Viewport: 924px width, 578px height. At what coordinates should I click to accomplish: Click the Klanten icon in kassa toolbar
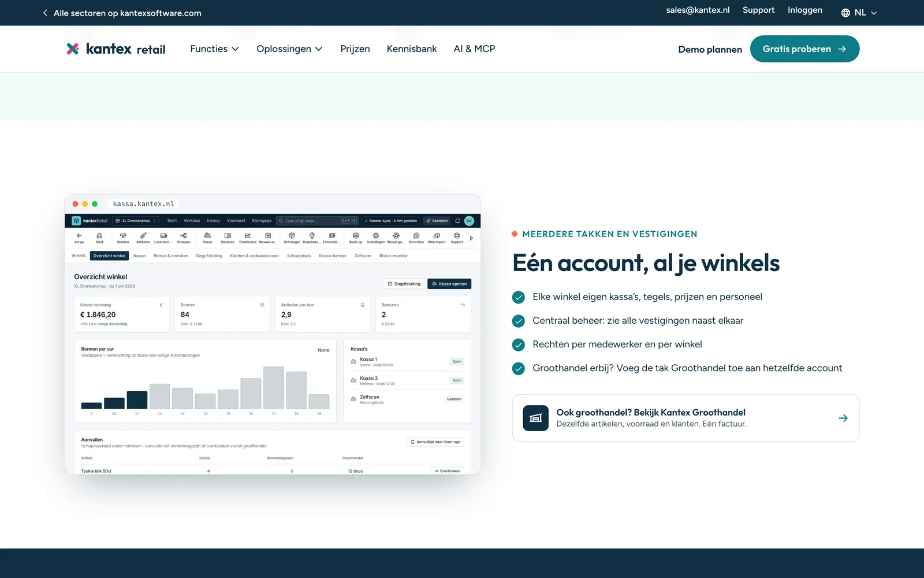123,236
